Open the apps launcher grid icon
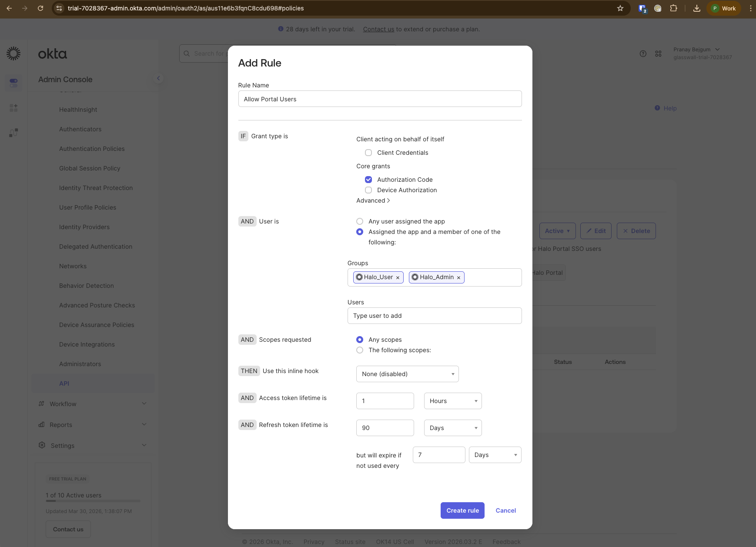The image size is (756, 547). tap(658, 53)
